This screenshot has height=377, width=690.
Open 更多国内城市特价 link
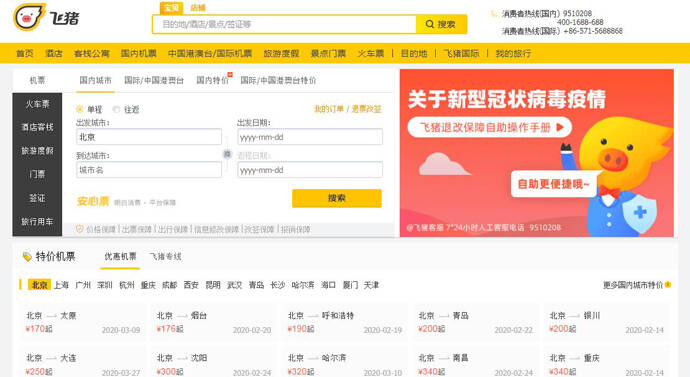coord(632,285)
